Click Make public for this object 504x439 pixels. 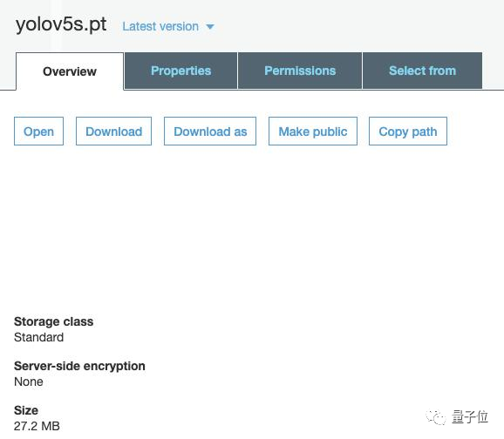click(x=313, y=132)
